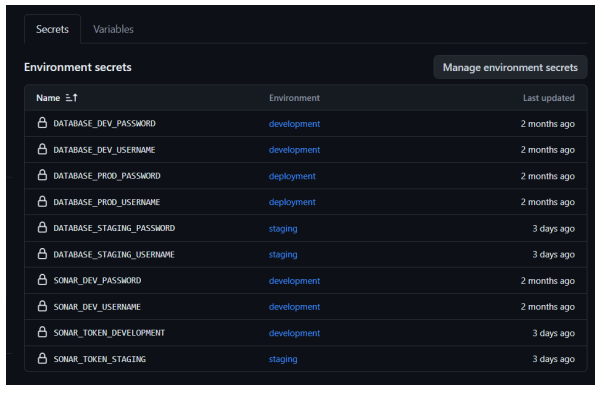The width and height of the screenshot is (605, 396).
Task: Click '2 months ago' for DATABASE_PROD_USERNAME
Action: tap(548, 202)
